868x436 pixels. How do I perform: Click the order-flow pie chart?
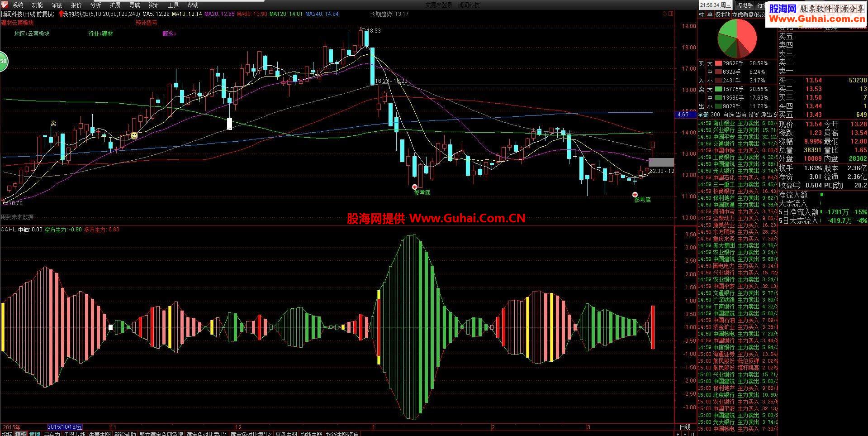[738, 38]
